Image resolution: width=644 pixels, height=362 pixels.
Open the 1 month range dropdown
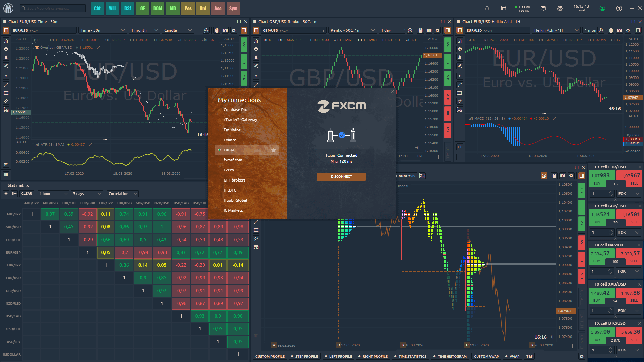pyautogui.click(x=144, y=30)
